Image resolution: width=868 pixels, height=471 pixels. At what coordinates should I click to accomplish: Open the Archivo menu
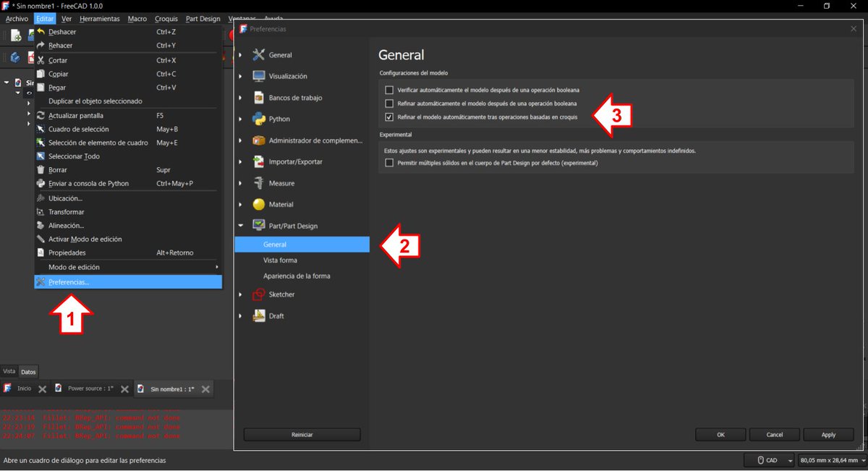tap(17, 19)
